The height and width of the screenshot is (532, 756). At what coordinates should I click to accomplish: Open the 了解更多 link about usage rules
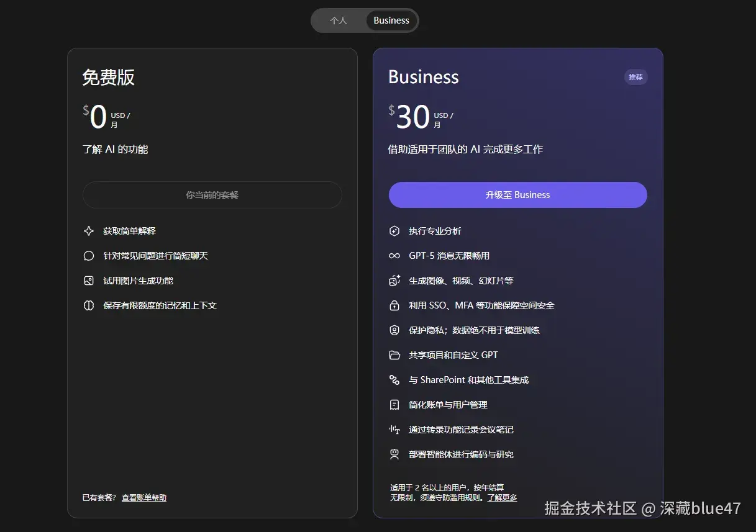(x=501, y=497)
